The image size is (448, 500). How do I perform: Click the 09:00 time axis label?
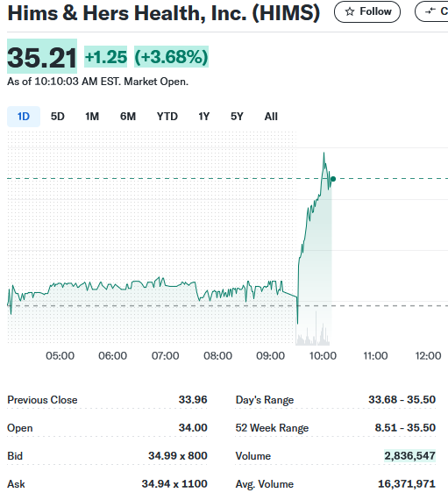(271, 355)
